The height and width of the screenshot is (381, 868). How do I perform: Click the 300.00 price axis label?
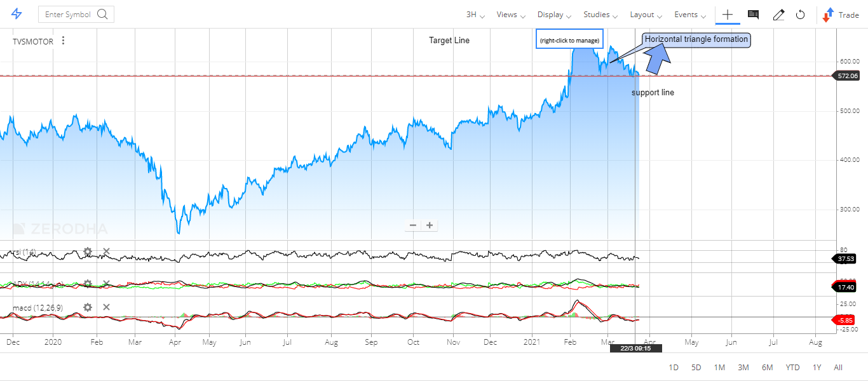pos(850,210)
